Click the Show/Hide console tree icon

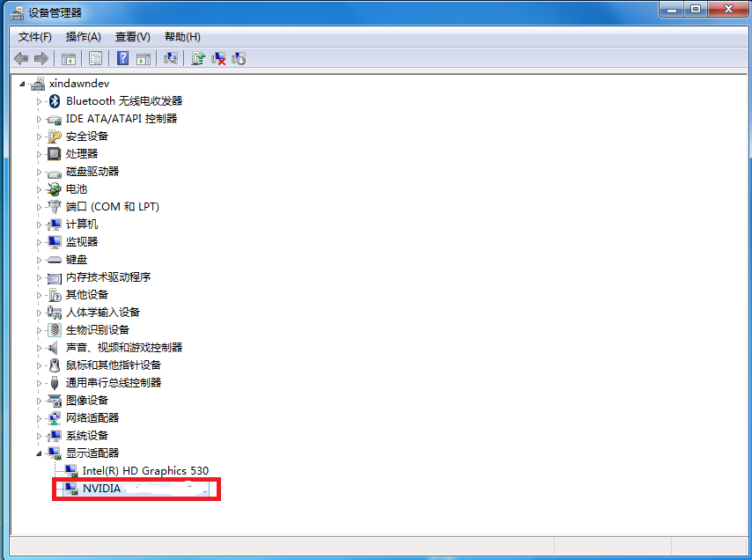click(x=68, y=58)
